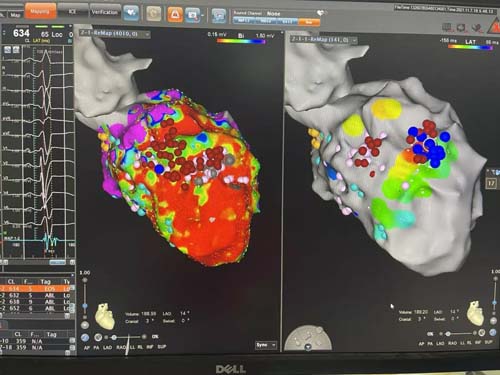This screenshot has width=500, height=375.
Task: Click the blue heart icon in top toolbar
Action: (x=131, y=13)
